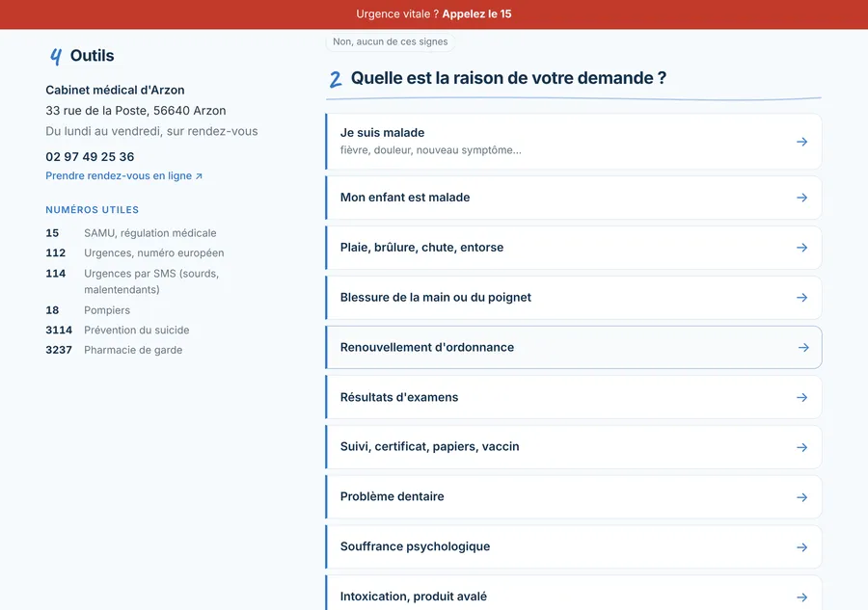The image size is (868, 610).
Task: Select 'Mon enfant est malade' option
Action: tap(574, 198)
